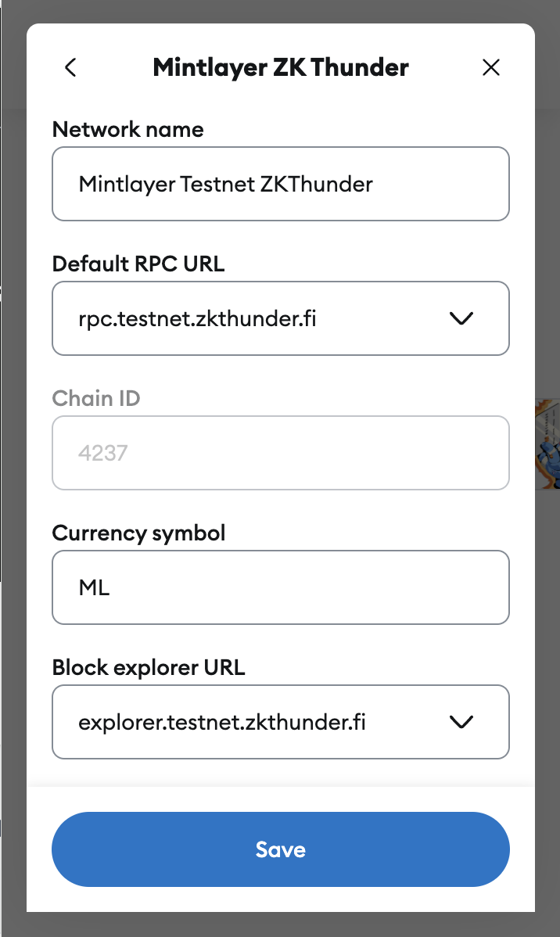Image resolution: width=560 pixels, height=937 pixels.
Task: Click the dimmed backdrop below the dialog
Action: 280,924
